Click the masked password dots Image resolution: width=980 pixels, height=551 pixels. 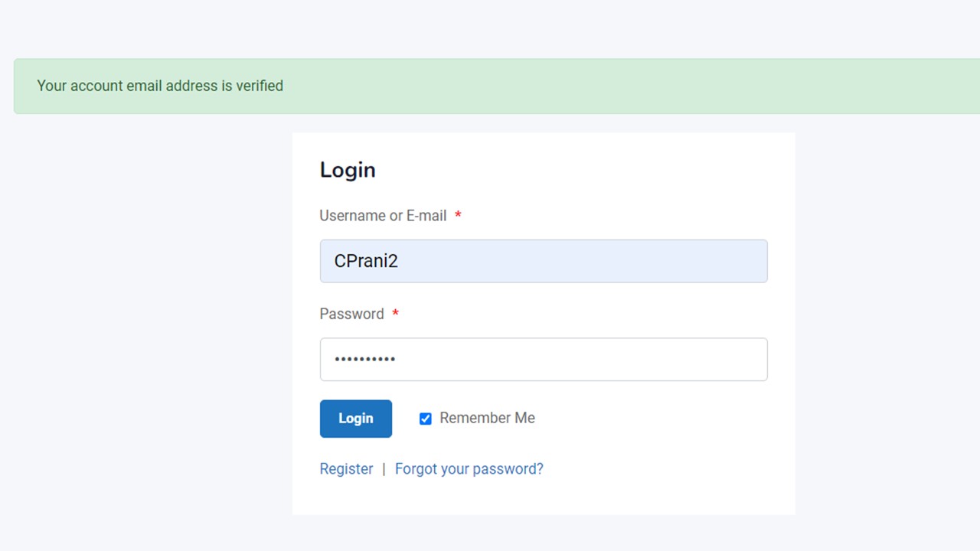tap(364, 359)
